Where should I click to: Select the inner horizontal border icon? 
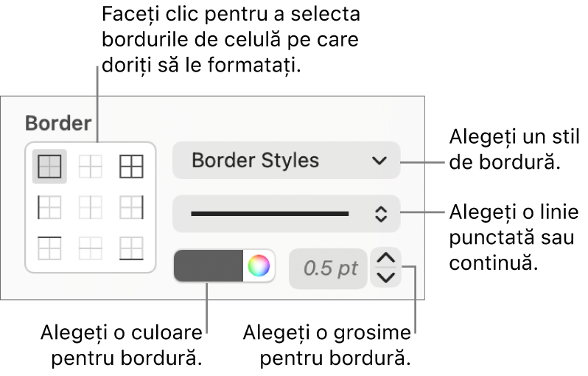[x=91, y=248]
